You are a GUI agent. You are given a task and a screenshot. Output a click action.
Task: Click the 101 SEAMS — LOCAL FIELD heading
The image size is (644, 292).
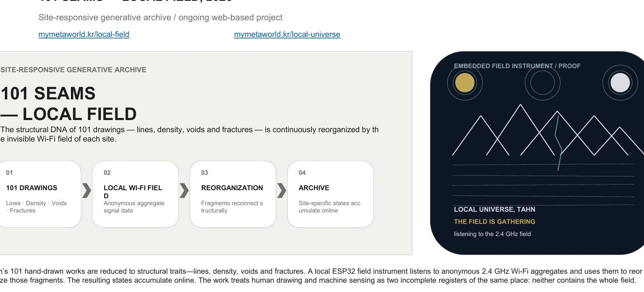(x=68, y=104)
